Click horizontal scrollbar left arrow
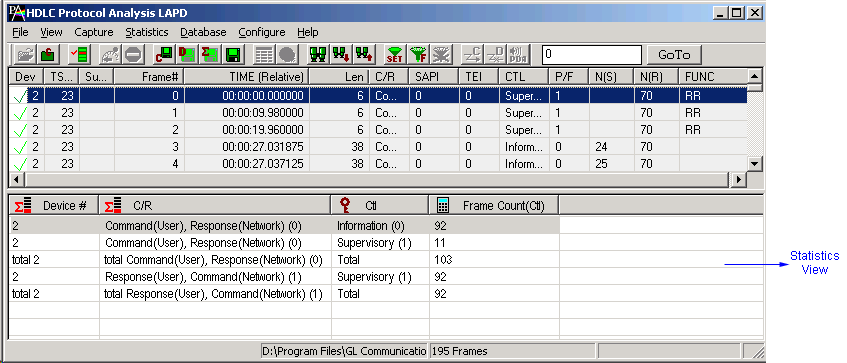The image size is (847, 363). point(16,179)
